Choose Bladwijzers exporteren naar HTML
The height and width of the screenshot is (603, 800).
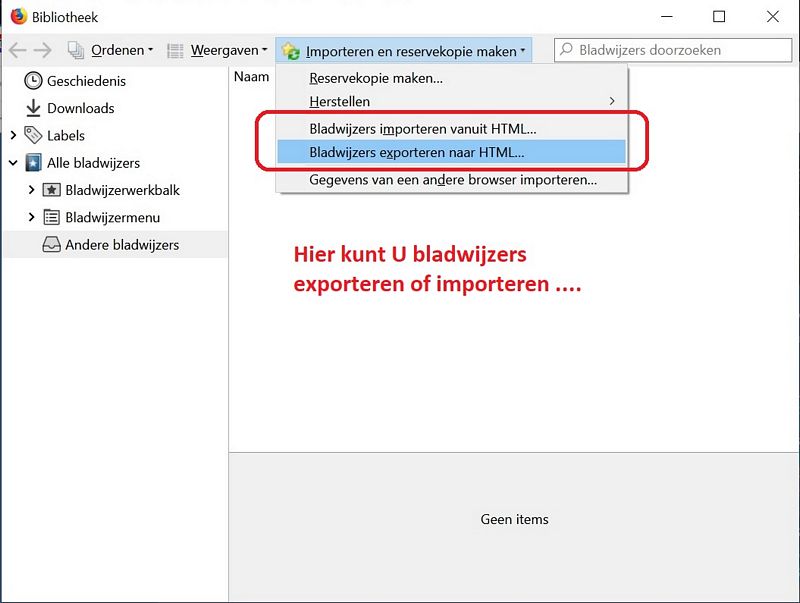coord(452,152)
